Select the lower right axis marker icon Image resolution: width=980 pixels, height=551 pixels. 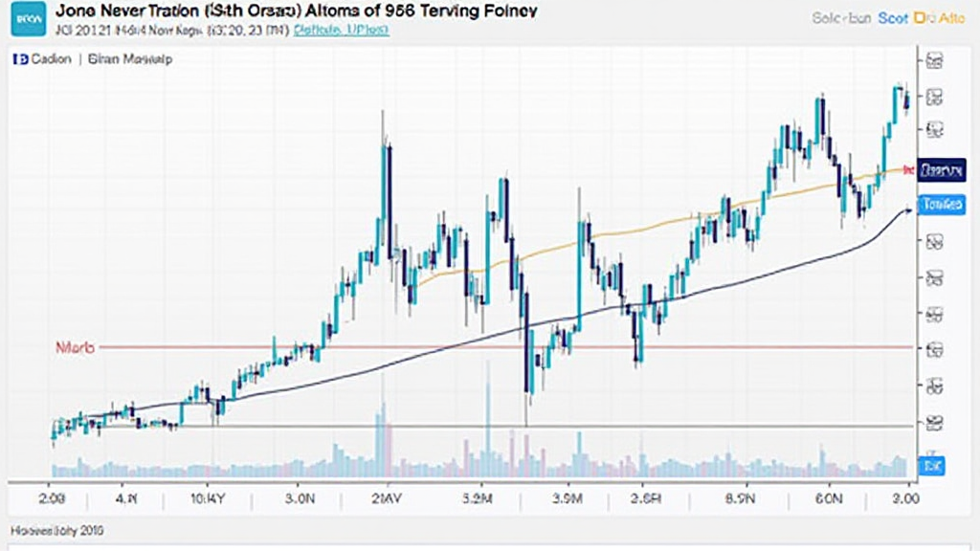(x=934, y=424)
